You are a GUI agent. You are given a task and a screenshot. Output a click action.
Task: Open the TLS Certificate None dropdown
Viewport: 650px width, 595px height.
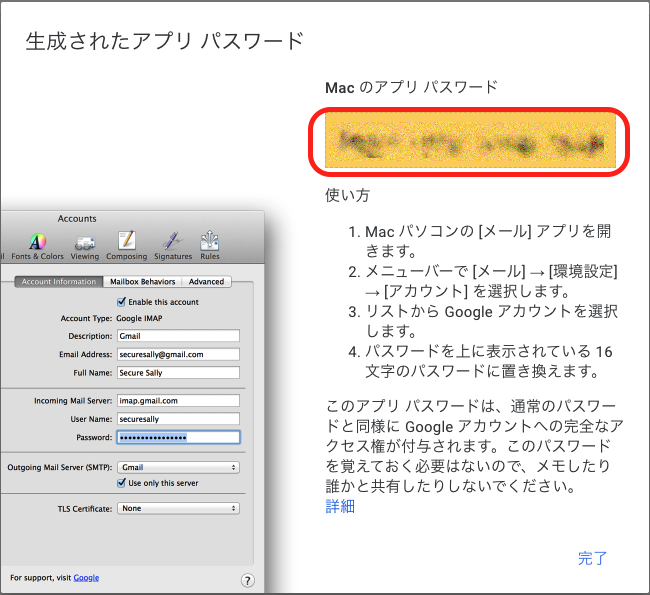178,508
